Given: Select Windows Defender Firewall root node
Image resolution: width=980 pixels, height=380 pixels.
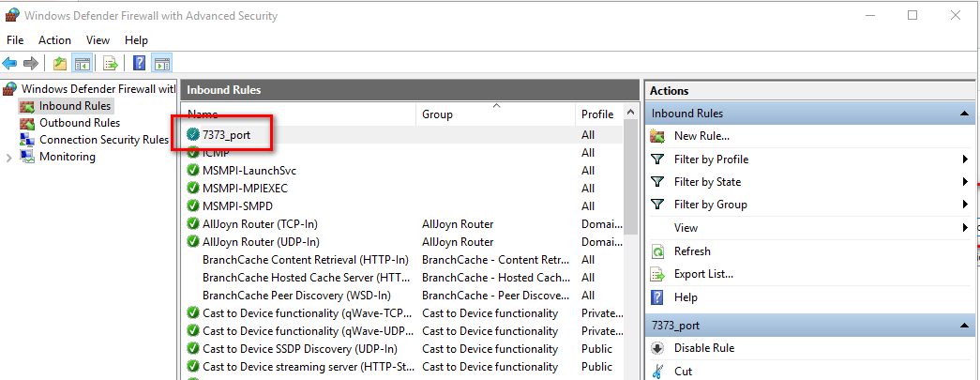Looking at the screenshot, I should [98, 89].
